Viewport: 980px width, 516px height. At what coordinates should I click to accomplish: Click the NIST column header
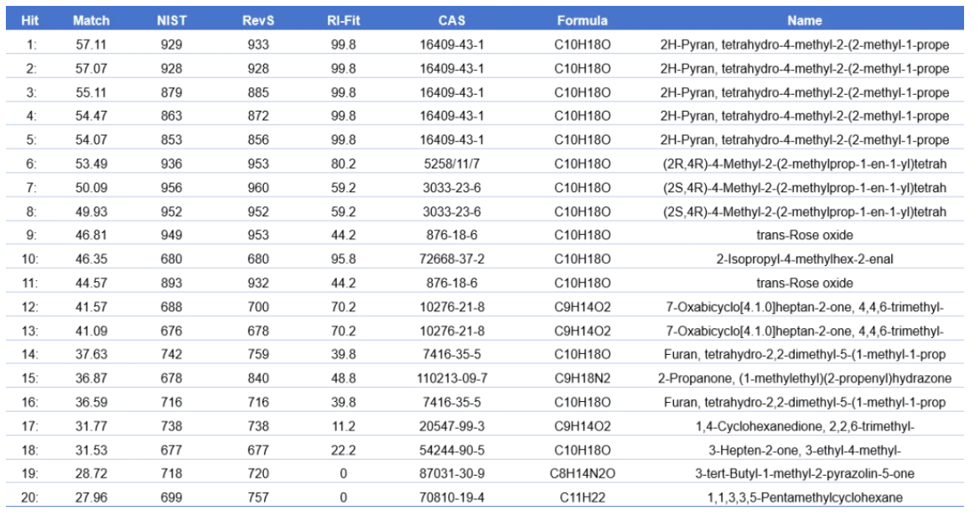coord(172,20)
